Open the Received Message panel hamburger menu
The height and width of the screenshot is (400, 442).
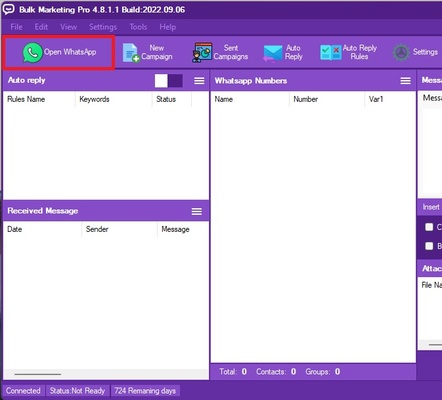pos(197,211)
